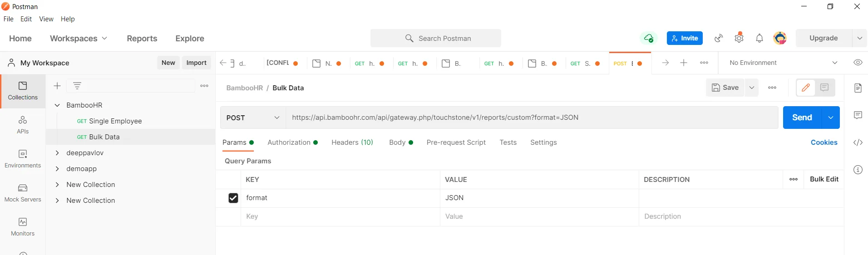Open the File menu
Screen dimensions: 868x255
tap(9, 19)
